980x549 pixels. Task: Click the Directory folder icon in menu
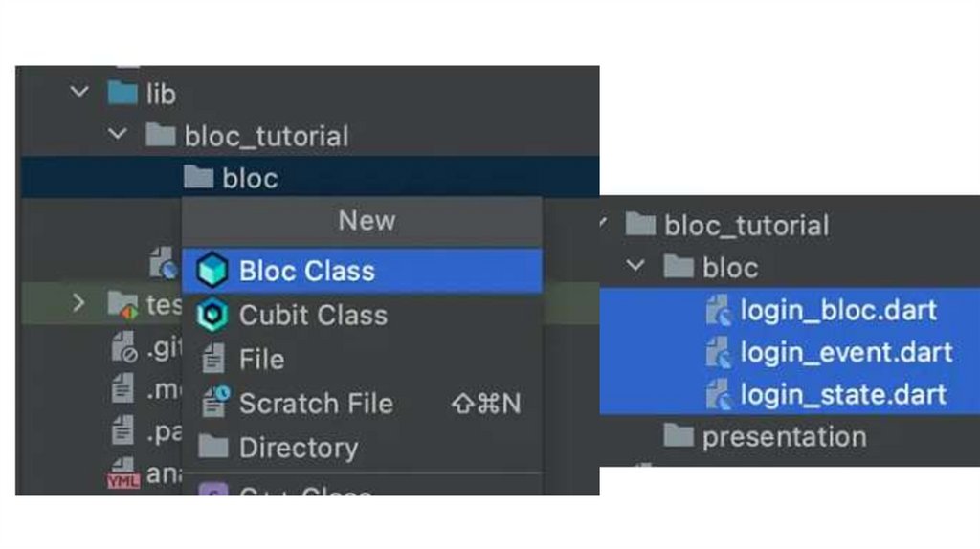pos(212,448)
